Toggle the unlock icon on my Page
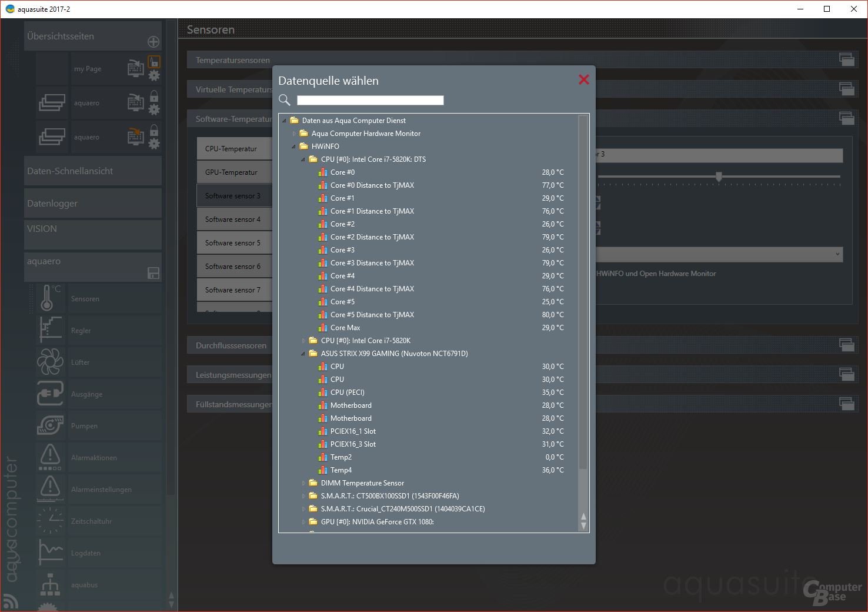This screenshot has height=612, width=868. [153, 62]
